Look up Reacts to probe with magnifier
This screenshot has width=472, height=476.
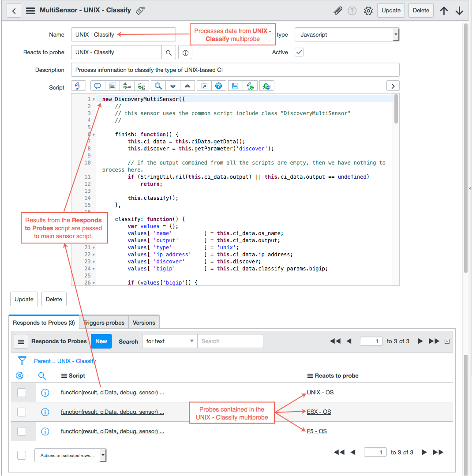click(169, 52)
